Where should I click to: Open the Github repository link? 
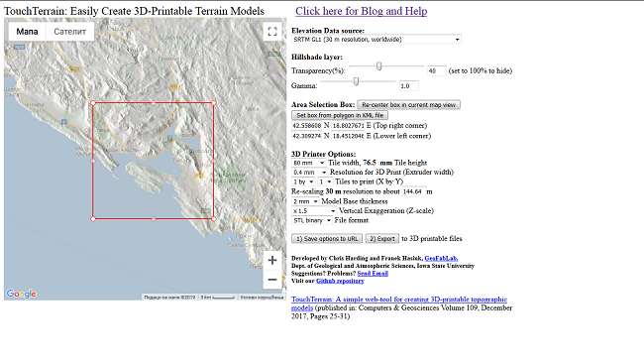pyautogui.click(x=340, y=281)
